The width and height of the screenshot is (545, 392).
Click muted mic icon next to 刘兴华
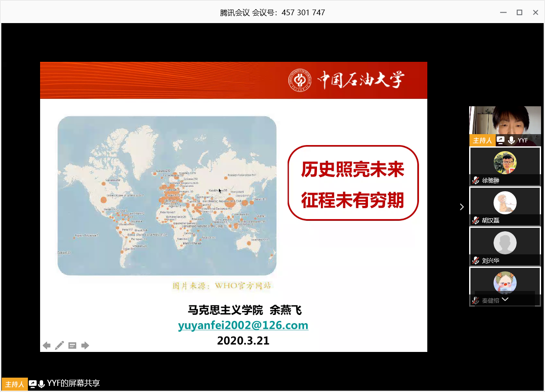coord(476,260)
